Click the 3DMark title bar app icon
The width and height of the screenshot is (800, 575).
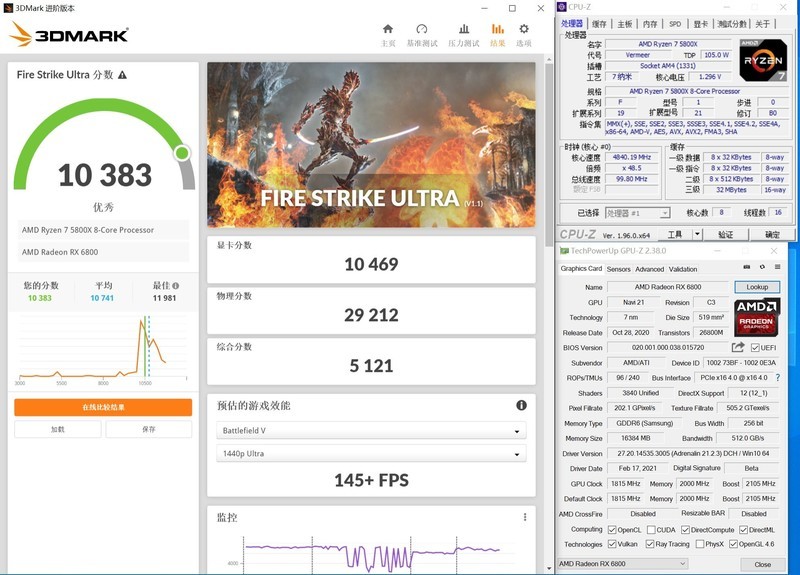8,8
